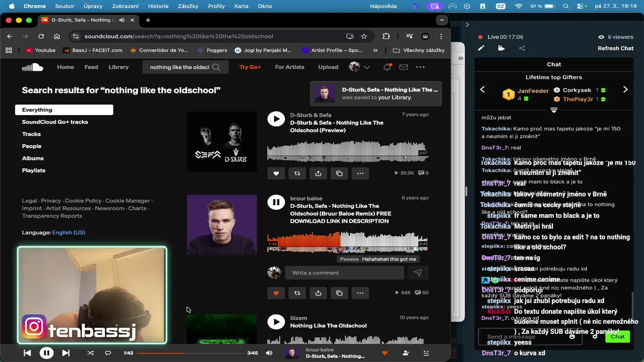Skip to next track in player
This screenshot has width=644, height=362.
point(66,353)
